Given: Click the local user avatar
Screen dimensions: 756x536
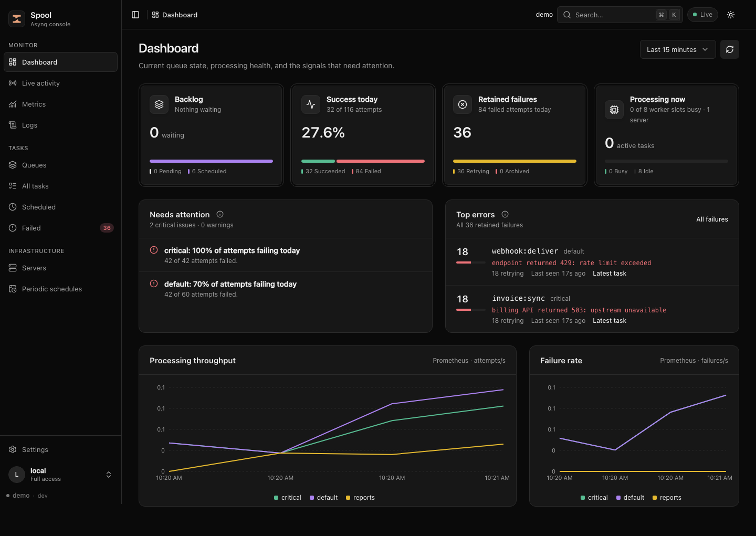Looking at the screenshot, I should 17,475.
